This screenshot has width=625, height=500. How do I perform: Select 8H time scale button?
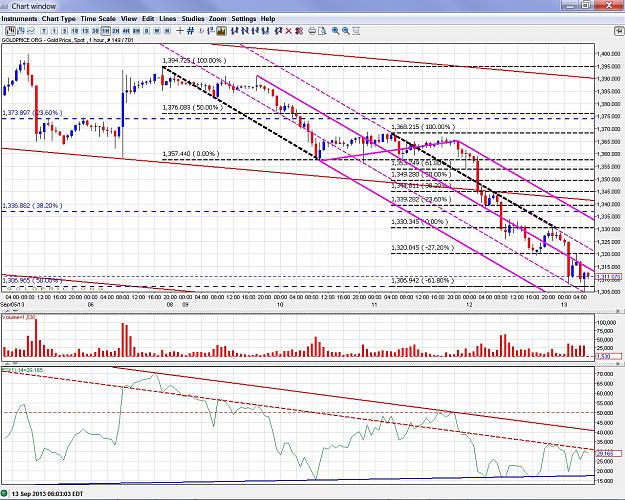[x=136, y=31]
